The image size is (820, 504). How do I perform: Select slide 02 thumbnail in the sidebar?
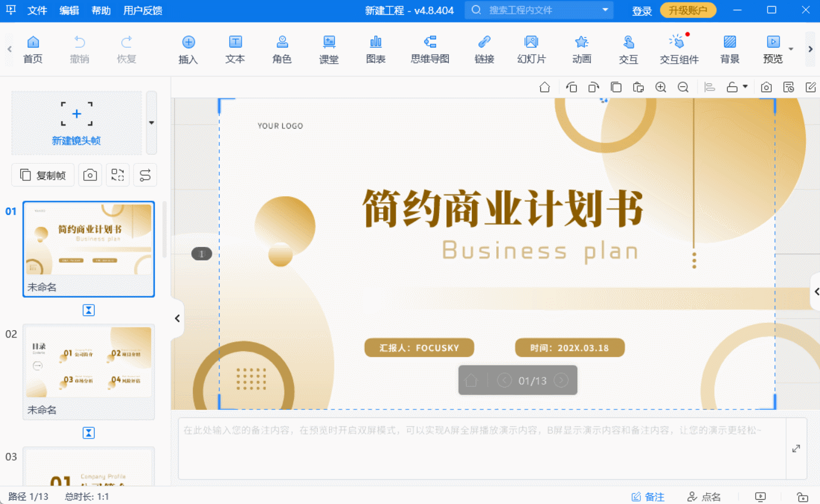pos(88,363)
